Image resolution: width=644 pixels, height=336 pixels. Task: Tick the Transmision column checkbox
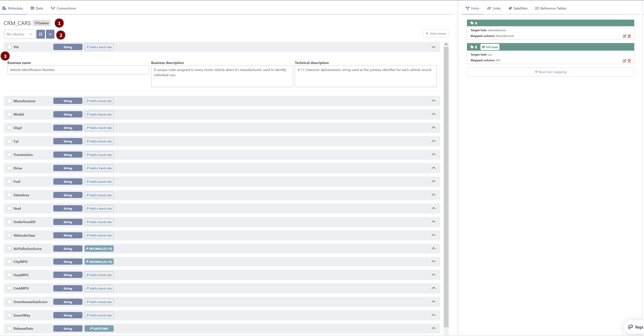coord(10,155)
